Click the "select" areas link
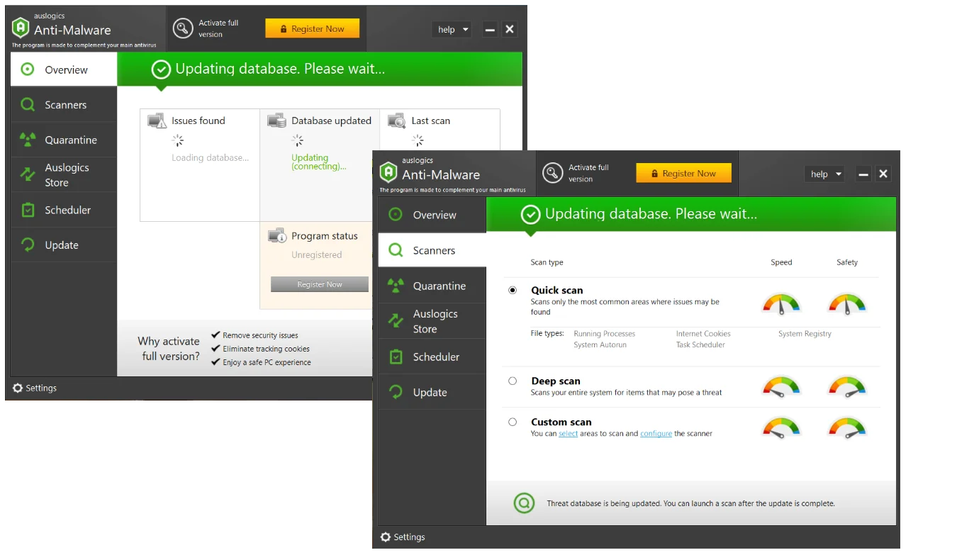This screenshot has height=560, width=957. (569, 433)
